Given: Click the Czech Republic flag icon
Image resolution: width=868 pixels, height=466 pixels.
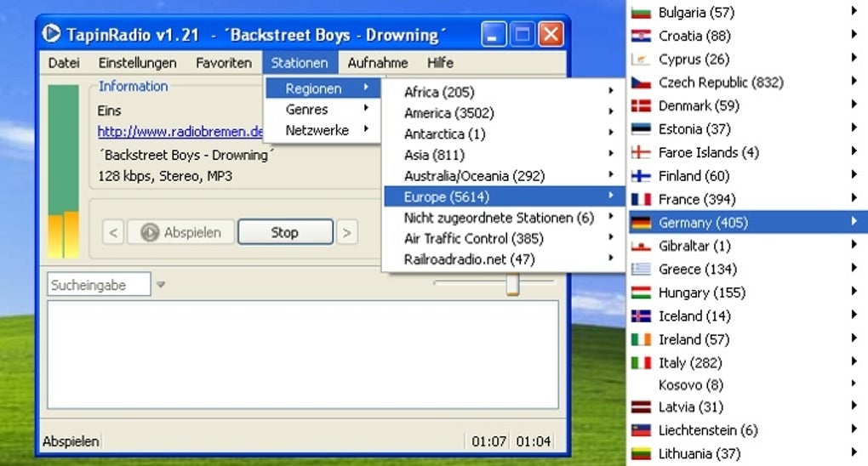Looking at the screenshot, I should pyautogui.click(x=641, y=82).
